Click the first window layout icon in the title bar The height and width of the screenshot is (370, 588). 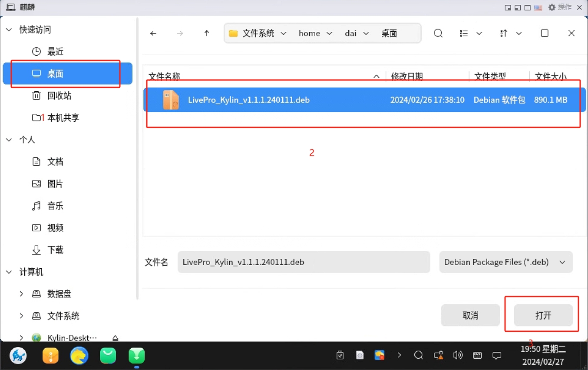tap(508, 8)
